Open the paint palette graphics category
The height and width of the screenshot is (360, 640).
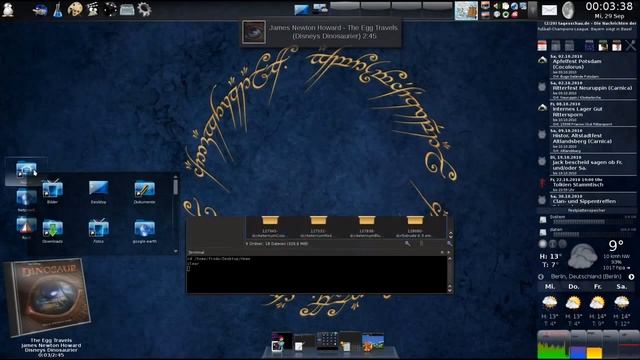point(75,9)
